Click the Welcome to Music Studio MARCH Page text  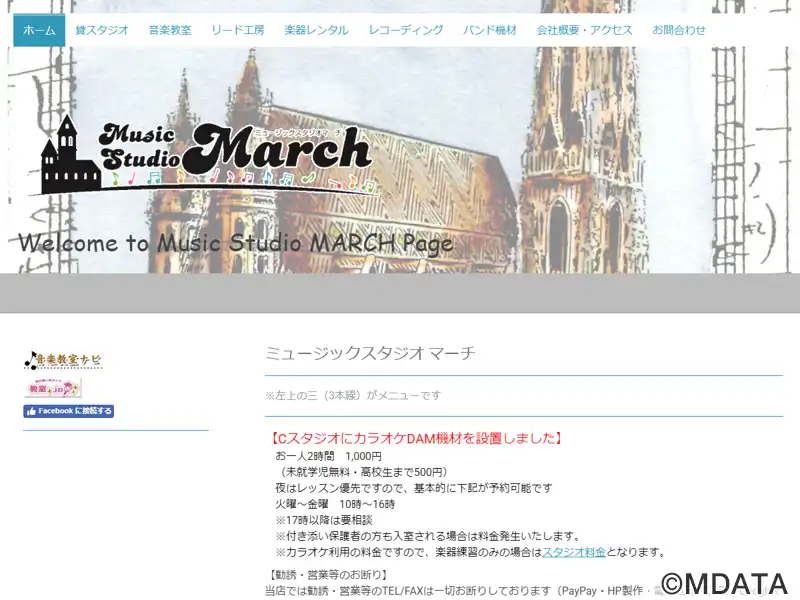[236, 243]
